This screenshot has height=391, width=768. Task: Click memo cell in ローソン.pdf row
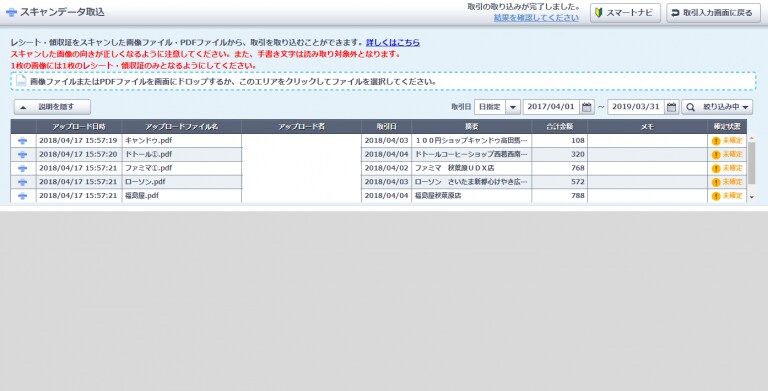(x=648, y=182)
